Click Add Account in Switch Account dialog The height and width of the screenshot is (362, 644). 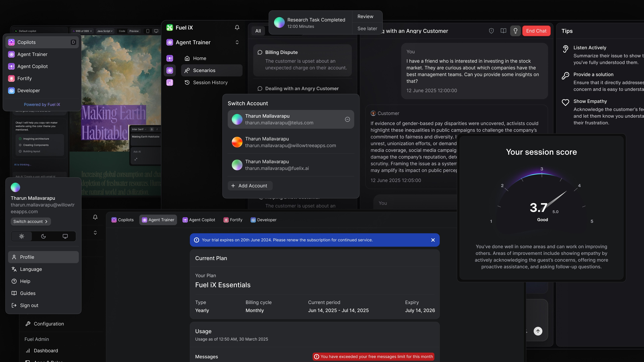pyautogui.click(x=250, y=186)
